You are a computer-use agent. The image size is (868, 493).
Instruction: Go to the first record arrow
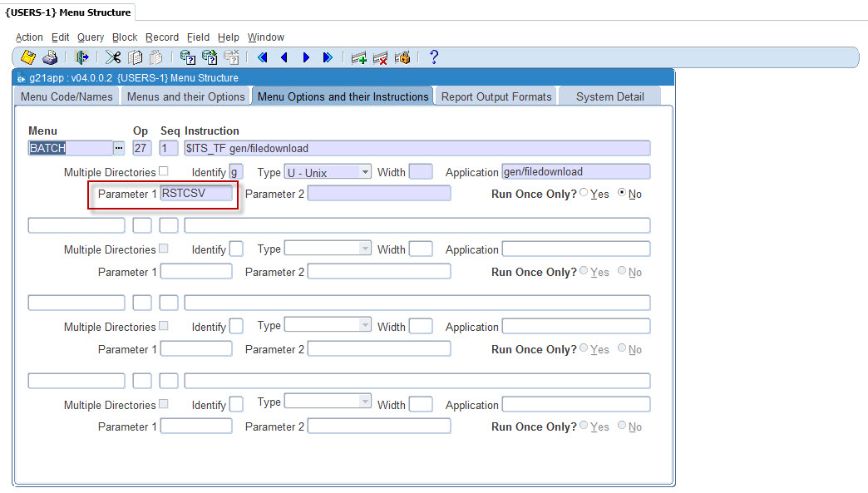click(263, 57)
